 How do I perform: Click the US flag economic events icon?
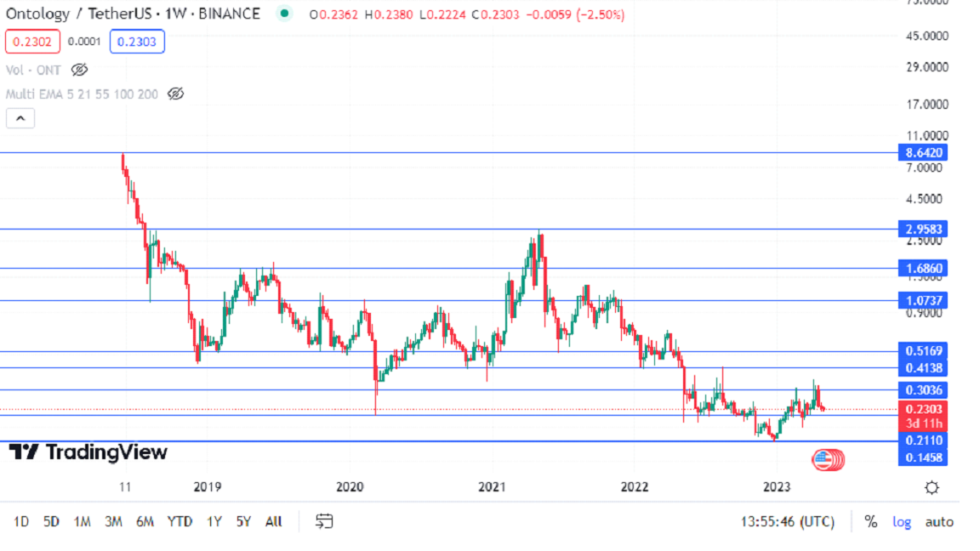[823, 460]
